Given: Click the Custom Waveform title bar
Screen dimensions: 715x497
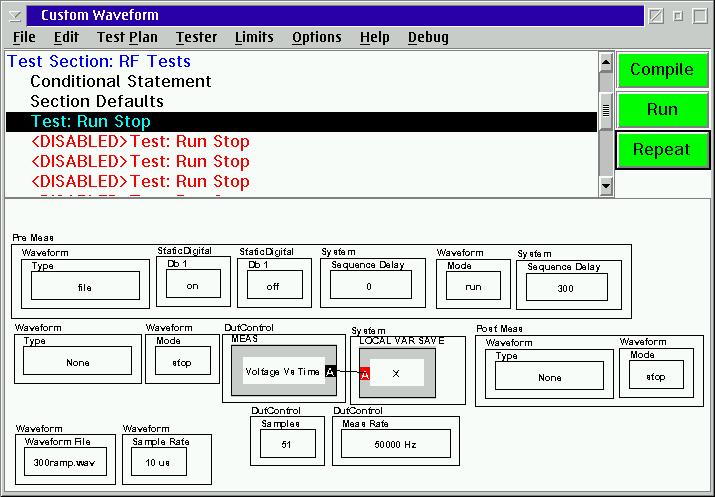Looking at the screenshot, I should [x=335, y=16].
